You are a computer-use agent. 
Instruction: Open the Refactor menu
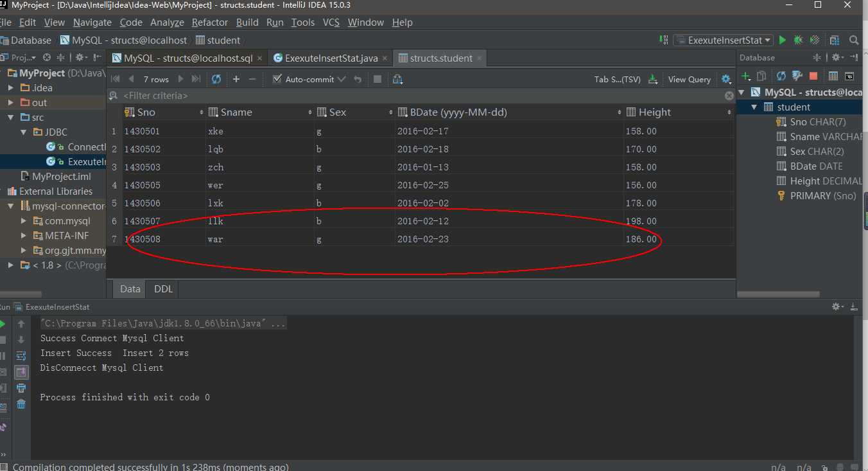click(x=210, y=22)
